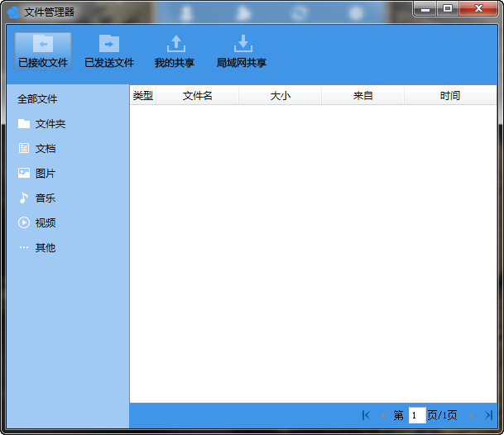Show 其他 other files category
The width and height of the screenshot is (504, 435).
(x=45, y=248)
